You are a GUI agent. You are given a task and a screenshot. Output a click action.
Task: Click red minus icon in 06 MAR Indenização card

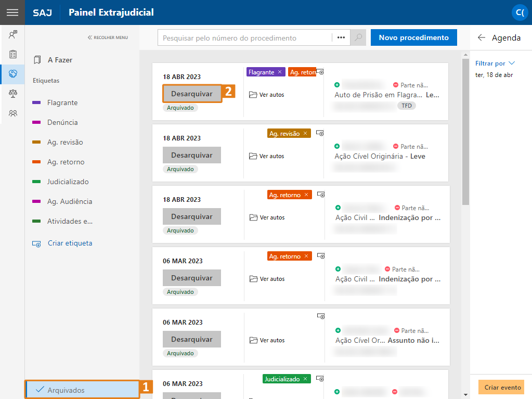(x=387, y=269)
